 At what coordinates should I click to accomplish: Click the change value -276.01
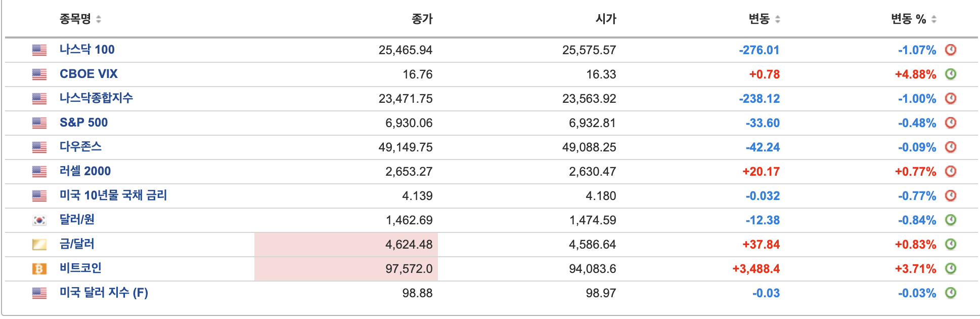click(x=759, y=50)
